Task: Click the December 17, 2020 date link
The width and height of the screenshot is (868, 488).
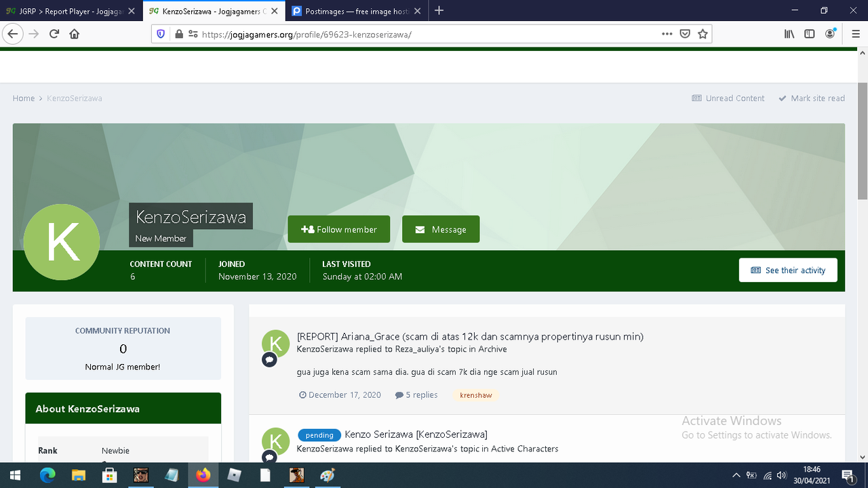Action: tap(340, 394)
